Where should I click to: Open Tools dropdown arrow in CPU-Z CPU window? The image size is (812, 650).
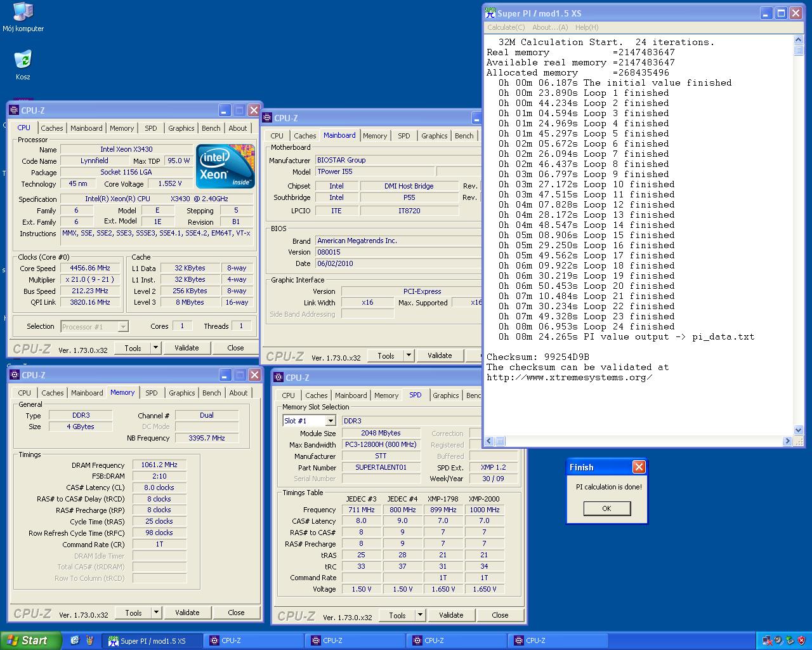(155, 348)
